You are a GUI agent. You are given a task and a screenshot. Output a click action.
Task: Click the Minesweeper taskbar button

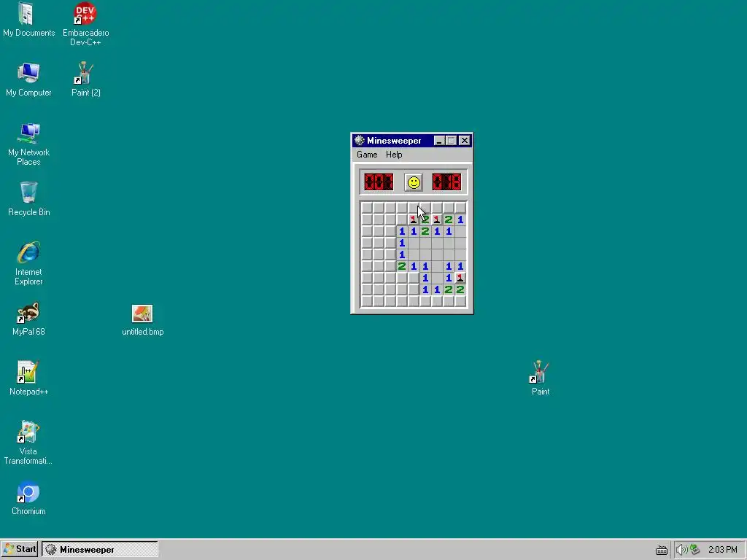(99, 549)
